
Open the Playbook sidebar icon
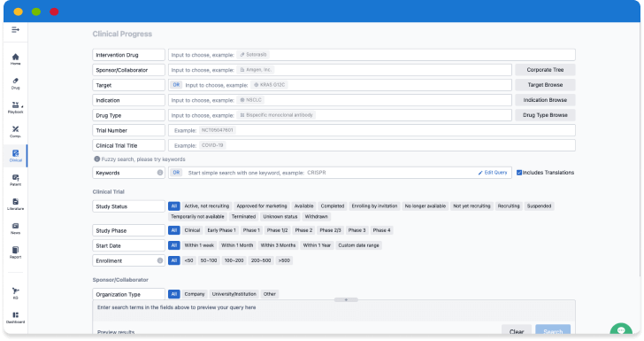coord(15,108)
